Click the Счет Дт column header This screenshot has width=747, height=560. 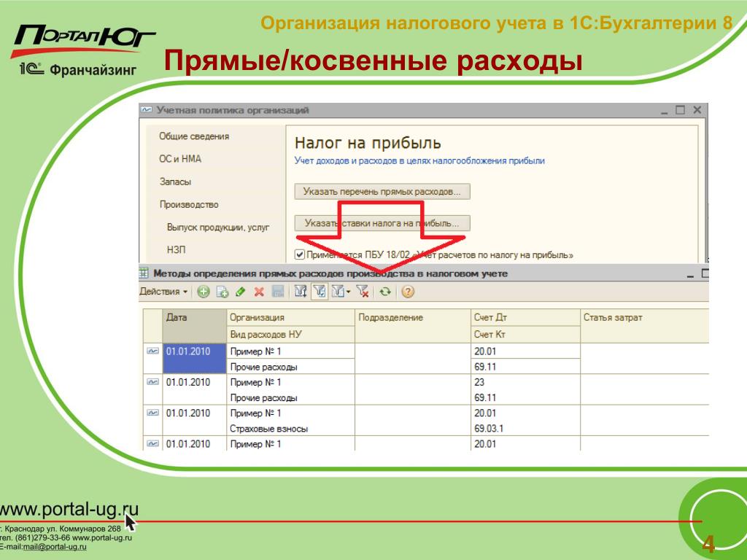(525, 318)
